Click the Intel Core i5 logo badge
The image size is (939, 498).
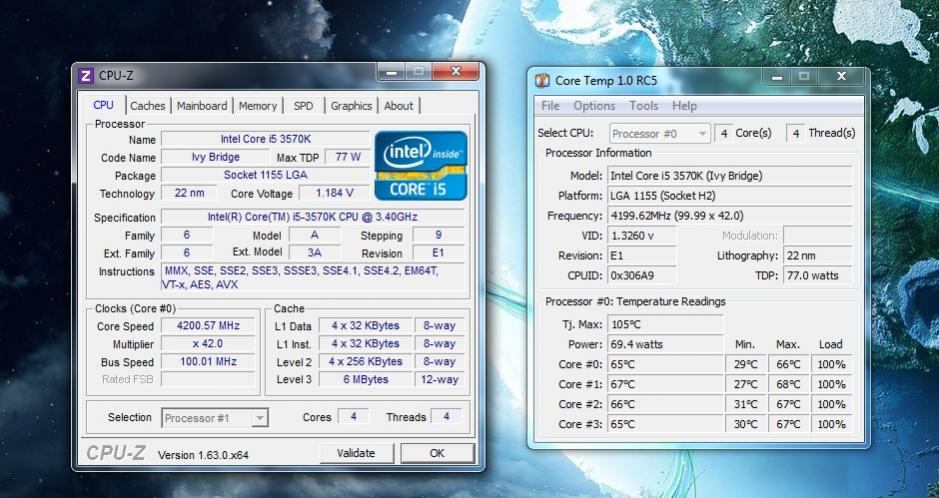click(421, 166)
